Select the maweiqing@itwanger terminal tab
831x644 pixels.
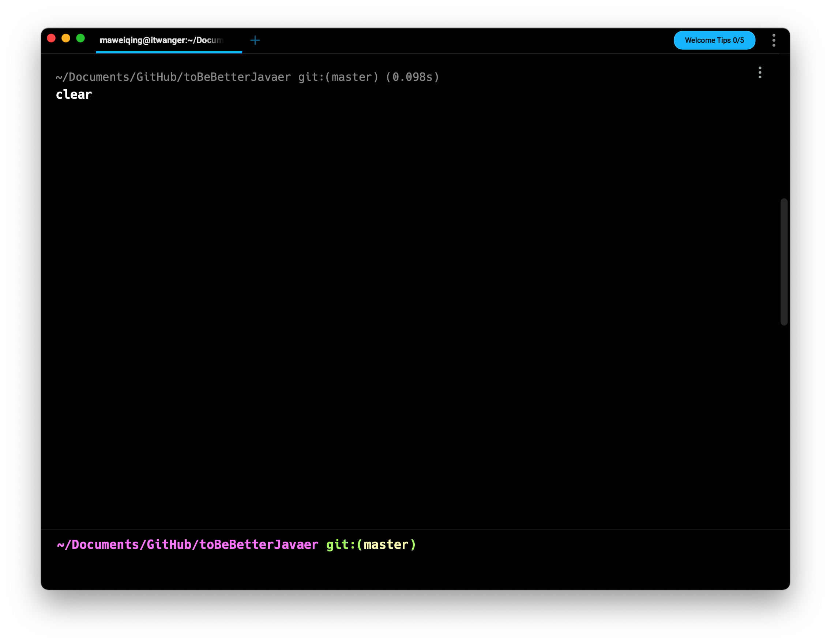(162, 40)
